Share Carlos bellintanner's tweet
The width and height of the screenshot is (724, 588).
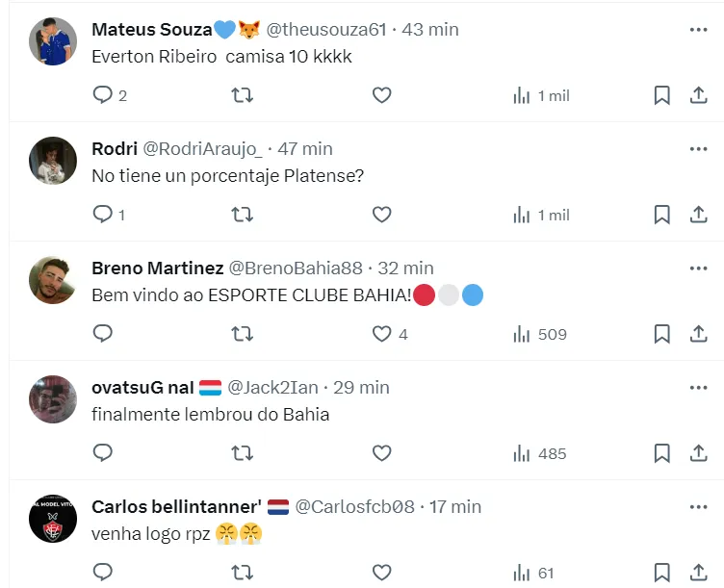click(699, 573)
